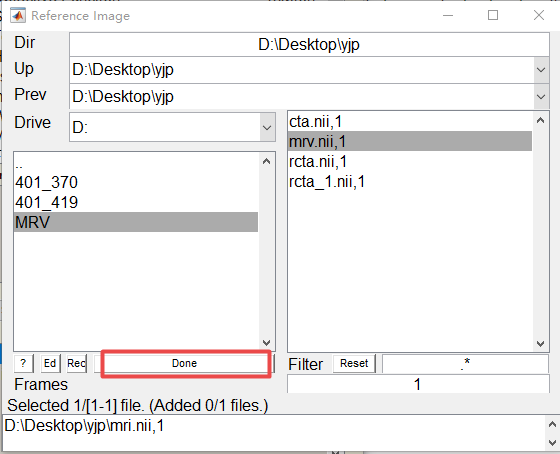This screenshot has height=454, width=560.
Task: Click the Reset filter button
Action: point(354,364)
